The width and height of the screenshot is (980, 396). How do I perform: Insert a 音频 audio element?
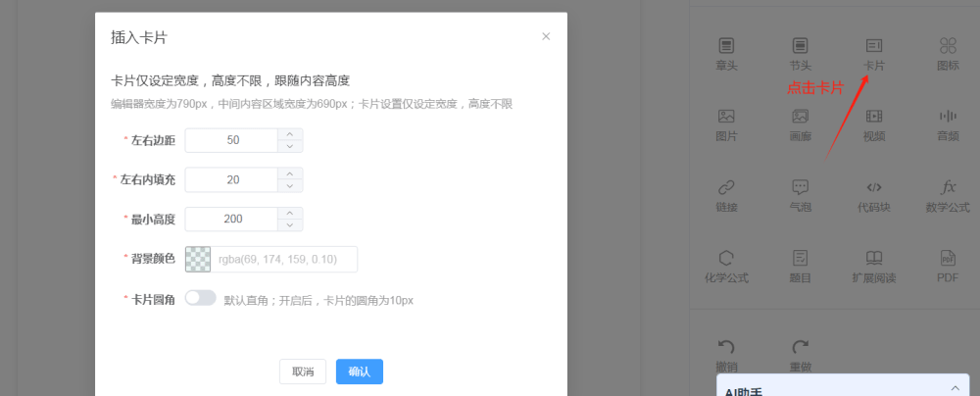[x=948, y=125]
